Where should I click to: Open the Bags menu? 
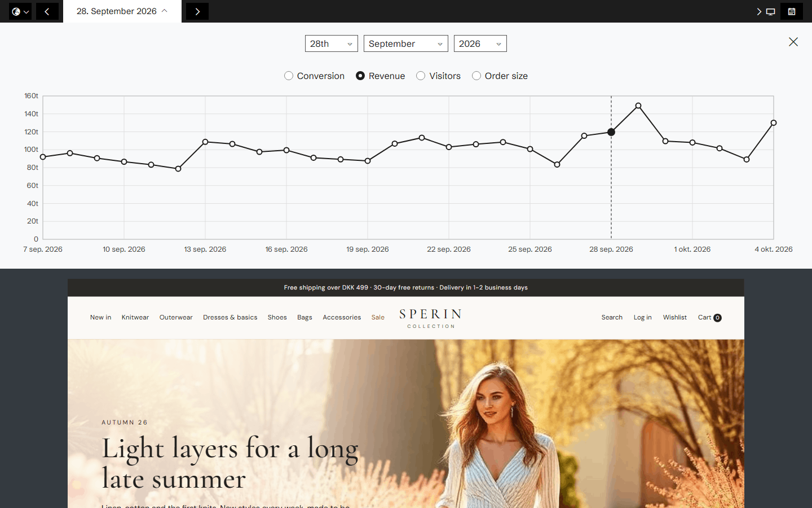pyautogui.click(x=304, y=317)
